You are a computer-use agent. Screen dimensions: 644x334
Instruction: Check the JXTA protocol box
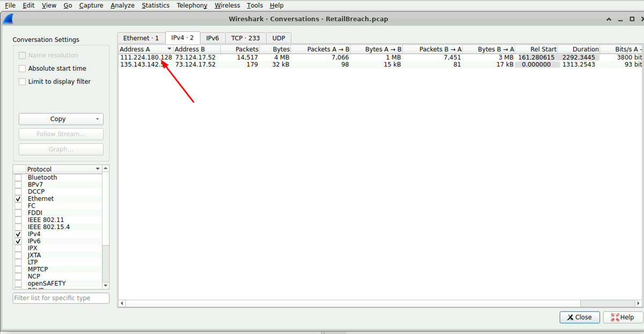18,255
